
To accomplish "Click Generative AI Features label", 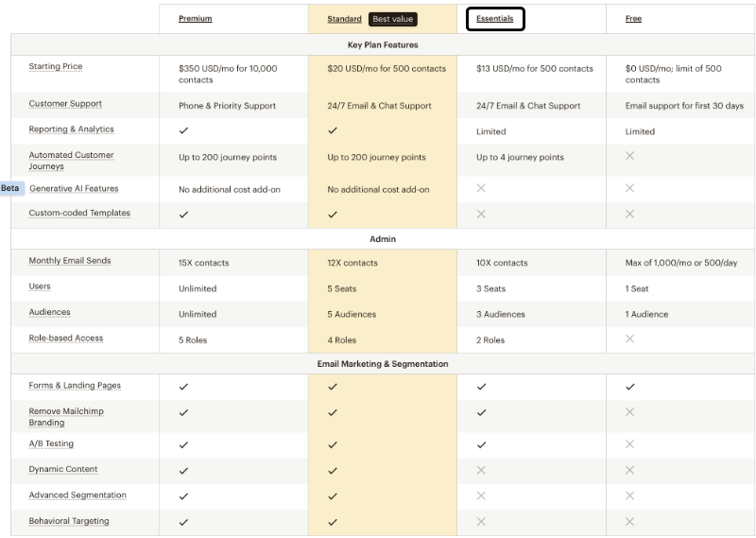I will click(x=74, y=188).
